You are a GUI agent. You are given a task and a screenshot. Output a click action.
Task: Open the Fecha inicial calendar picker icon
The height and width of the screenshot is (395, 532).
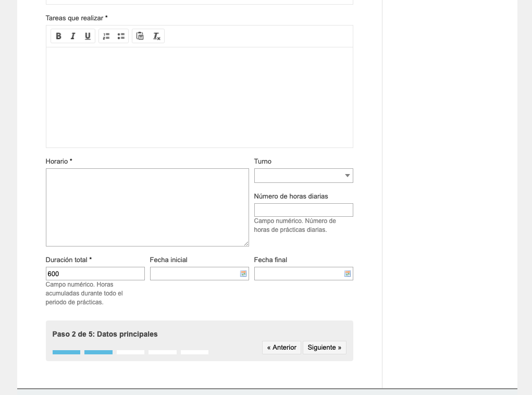point(243,274)
